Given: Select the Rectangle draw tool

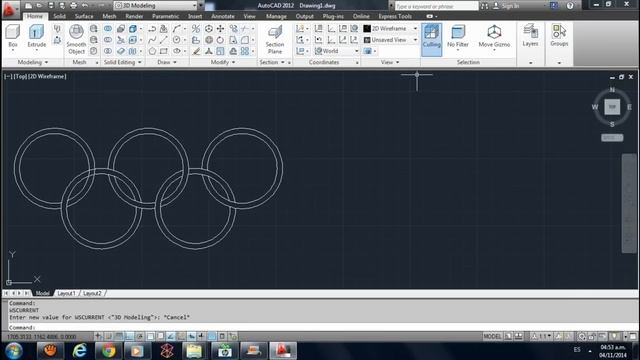Looking at the screenshot, I should pyautogui.click(x=164, y=51).
